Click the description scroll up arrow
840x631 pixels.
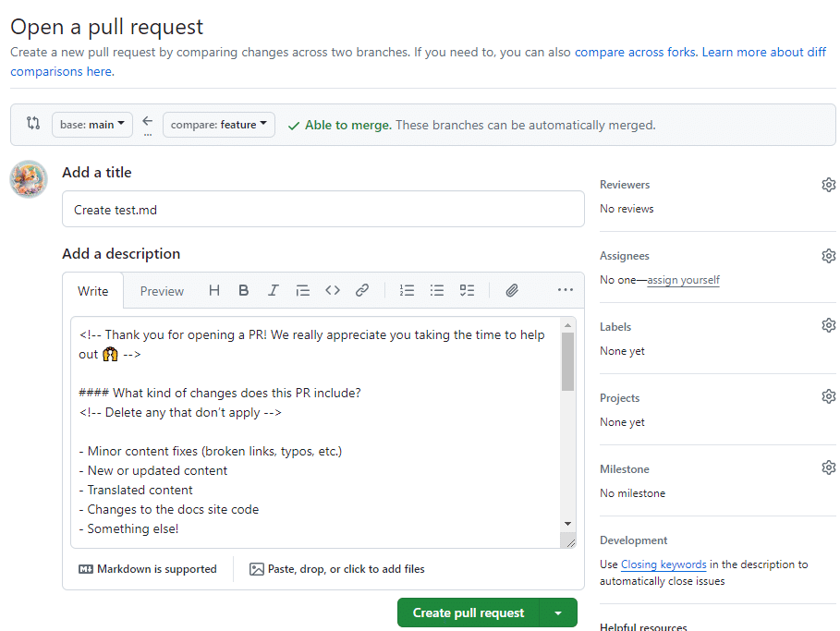click(x=568, y=325)
